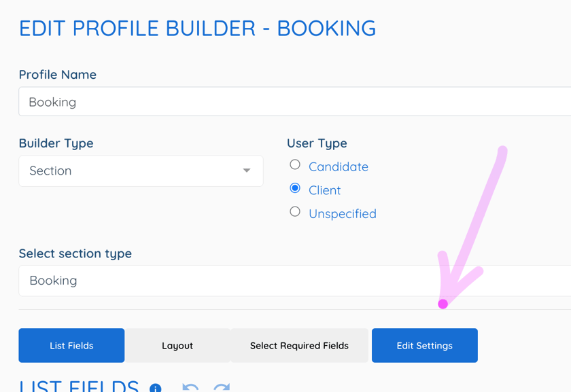Redo the last builder change

coord(220,387)
